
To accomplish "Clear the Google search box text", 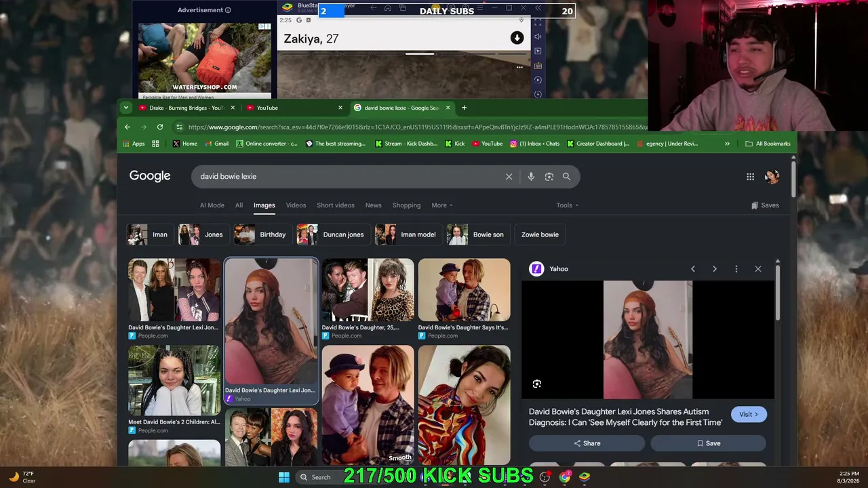I will click(509, 176).
